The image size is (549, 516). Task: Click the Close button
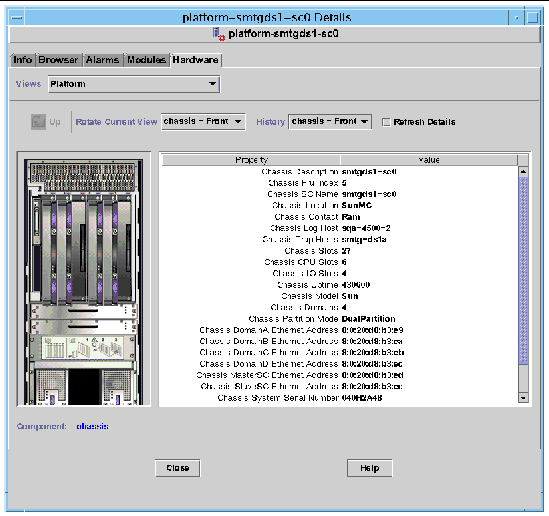pos(178,468)
